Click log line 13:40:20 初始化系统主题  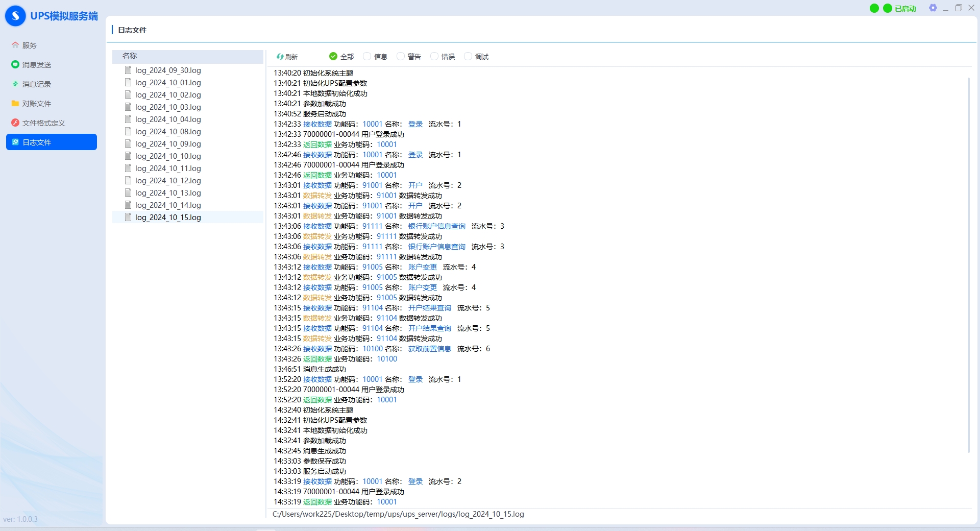(313, 73)
